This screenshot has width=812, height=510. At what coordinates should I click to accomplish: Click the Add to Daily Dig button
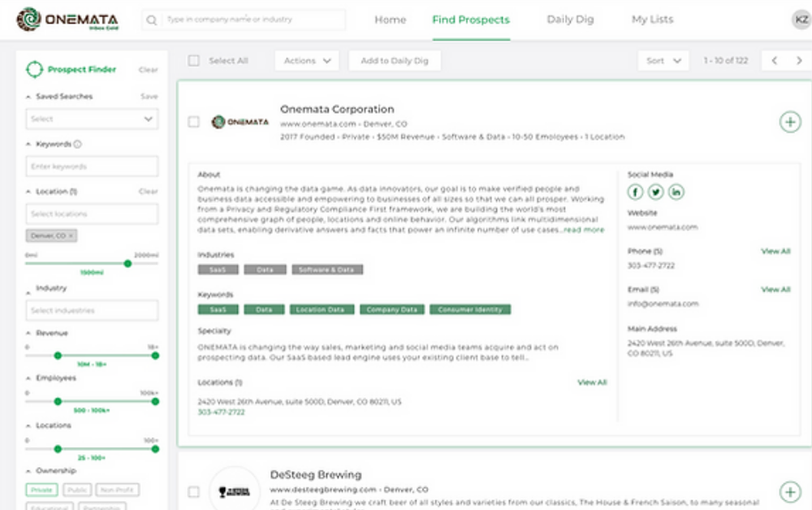click(x=395, y=61)
